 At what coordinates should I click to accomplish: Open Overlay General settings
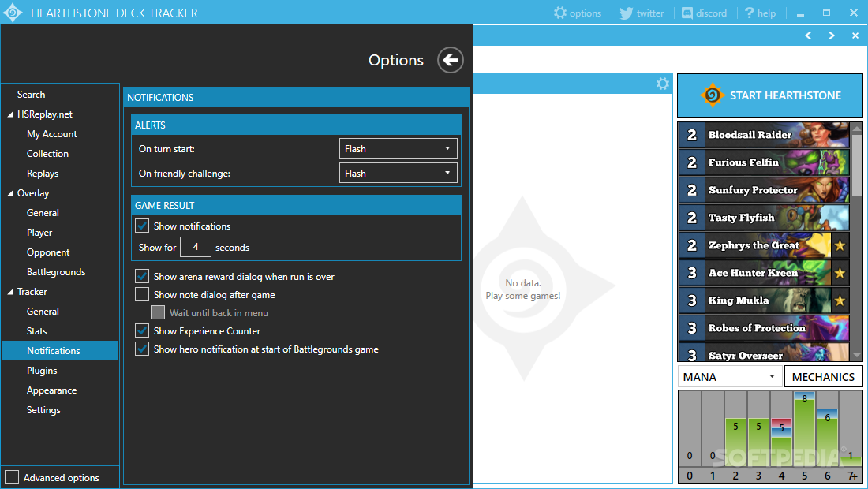(x=43, y=213)
